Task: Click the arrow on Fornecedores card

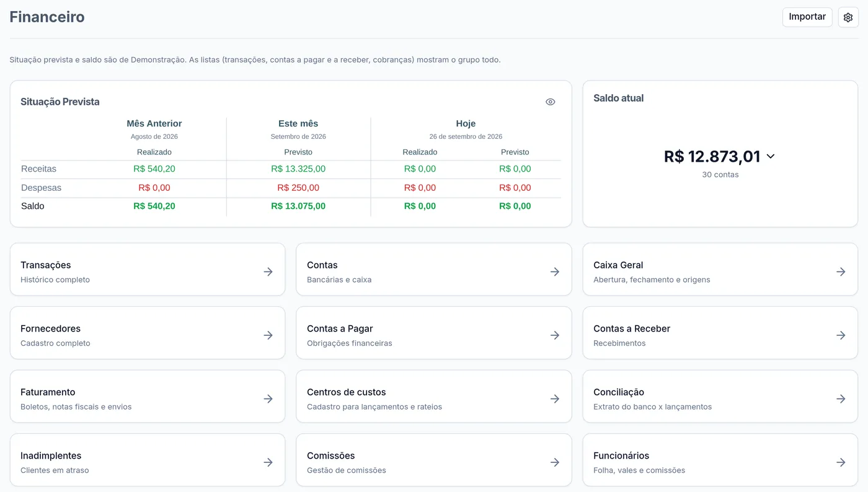Action: click(x=268, y=335)
